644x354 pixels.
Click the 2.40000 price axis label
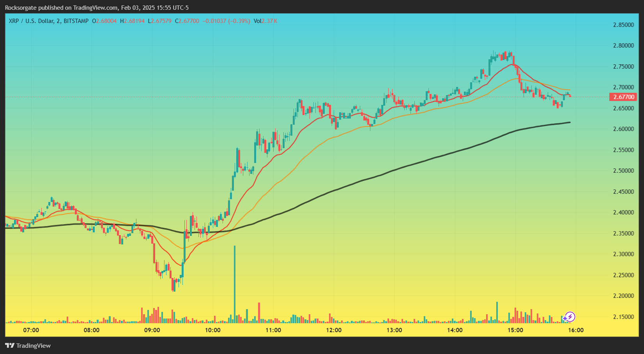[624, 212]
